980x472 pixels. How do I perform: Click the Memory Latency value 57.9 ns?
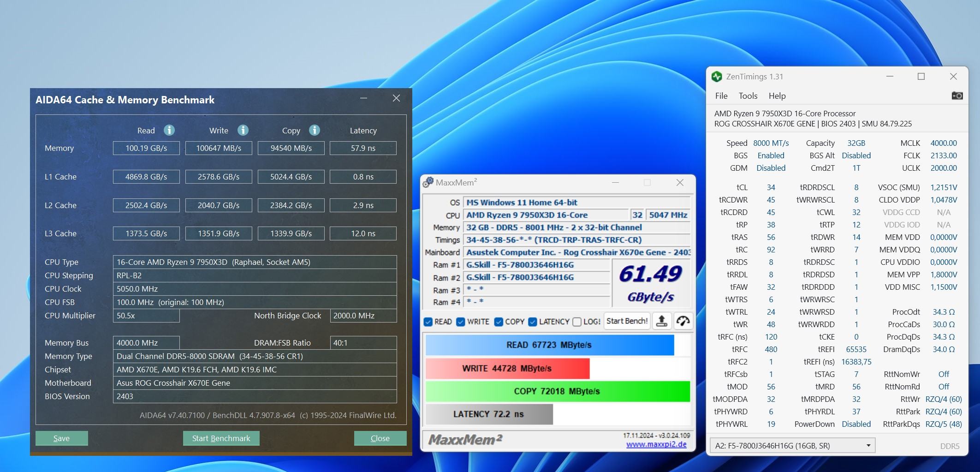pos(363,148)
